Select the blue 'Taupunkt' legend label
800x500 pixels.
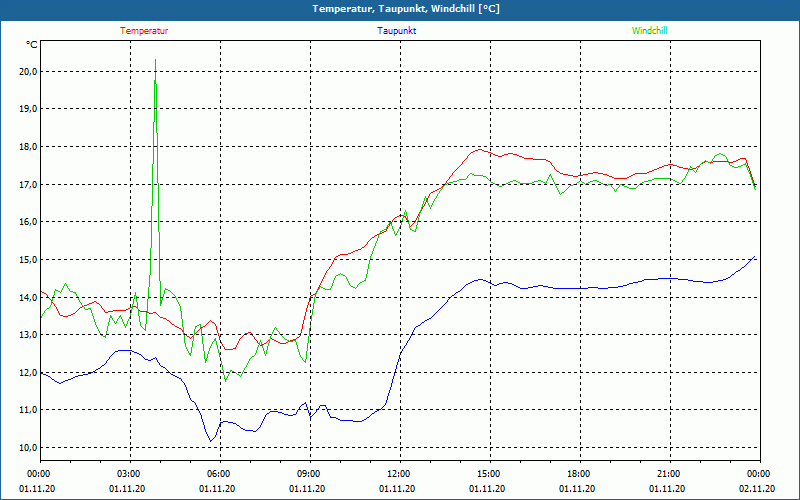[396, 31]
